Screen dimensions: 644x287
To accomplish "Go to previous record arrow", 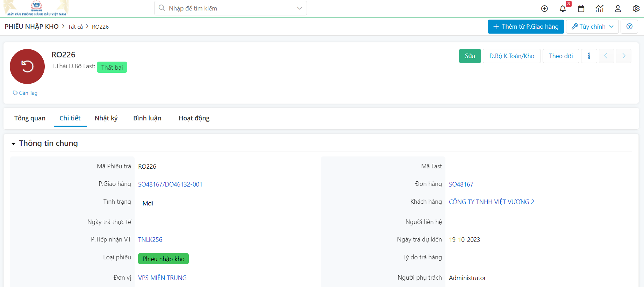I will tap(606, 56).
